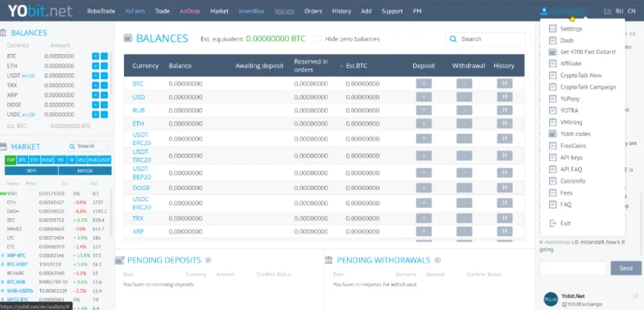Select the TOP market tab
Image resolution: width=644 pixels, height=310 pixels.
[x=10, y=160]
